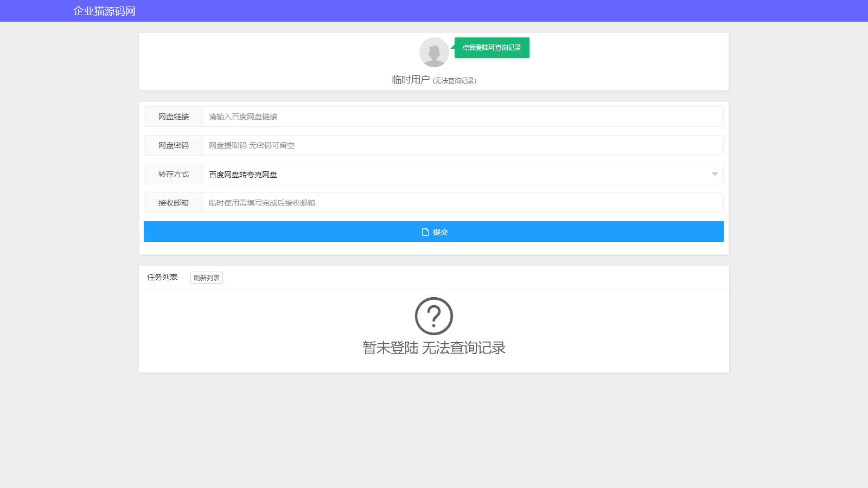Click the gray user avatar icon

point(434,52)
